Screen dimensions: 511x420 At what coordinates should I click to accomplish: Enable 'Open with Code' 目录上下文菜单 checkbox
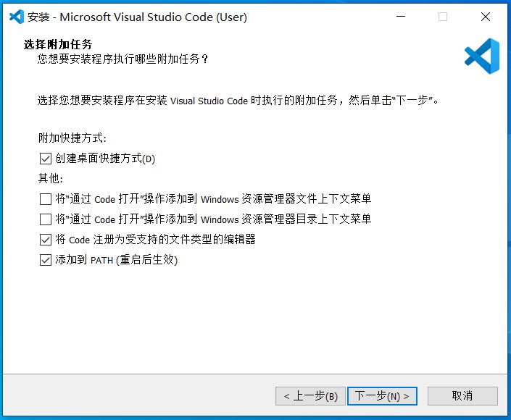(x=46, y=219)
